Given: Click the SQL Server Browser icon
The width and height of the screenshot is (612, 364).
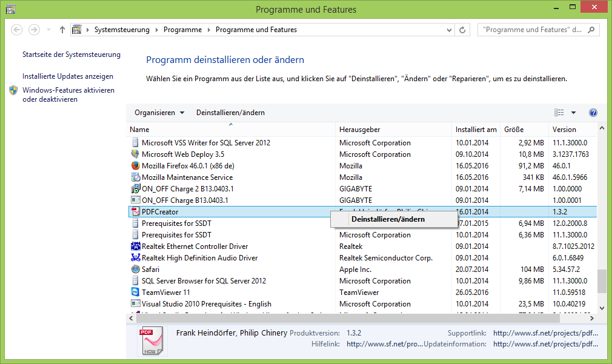Looking at the screenshot, I should (x=136, y=281).
